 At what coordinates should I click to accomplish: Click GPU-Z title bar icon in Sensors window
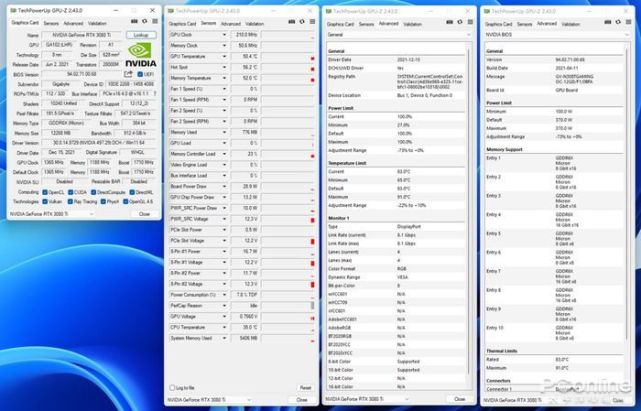pyautogui.click(x=171, y=11)
